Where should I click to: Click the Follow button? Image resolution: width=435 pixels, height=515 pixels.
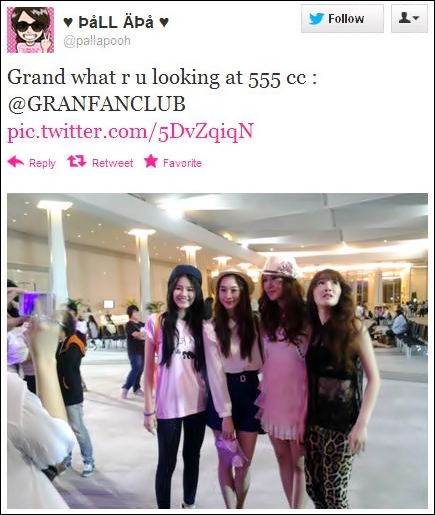pos(342,19)
